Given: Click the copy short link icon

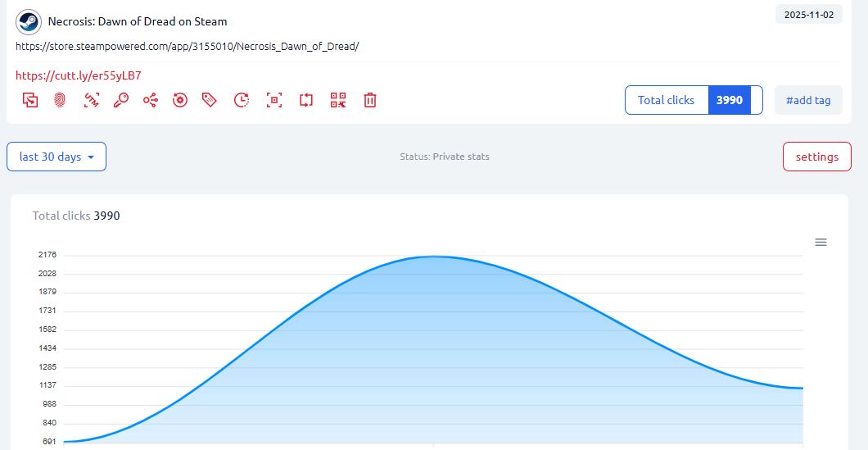Looking at the screenshot, I should [x=30, y=100].
